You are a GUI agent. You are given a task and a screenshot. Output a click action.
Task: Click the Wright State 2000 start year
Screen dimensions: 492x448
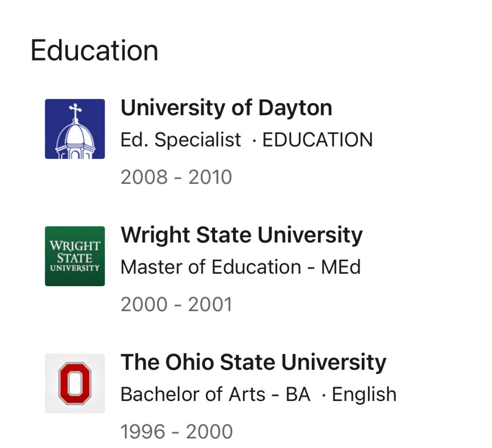(144, 304)
